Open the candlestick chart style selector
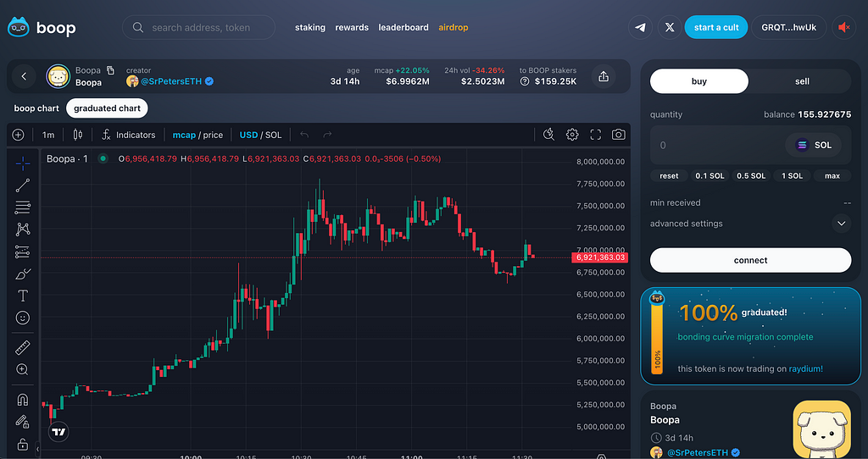This screenshot has height=459, width=868. (x=78, y=135)
